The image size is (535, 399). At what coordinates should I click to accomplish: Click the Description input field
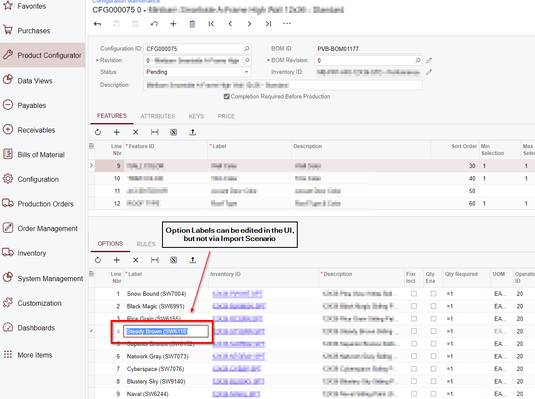pyautogui.click(x=283, y=85)
